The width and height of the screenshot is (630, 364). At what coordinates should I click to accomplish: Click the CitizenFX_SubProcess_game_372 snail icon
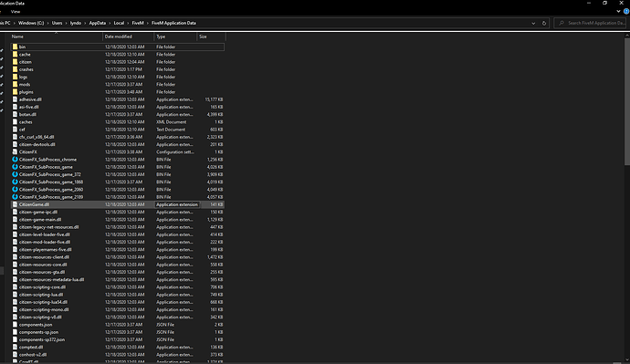[15, 174]
